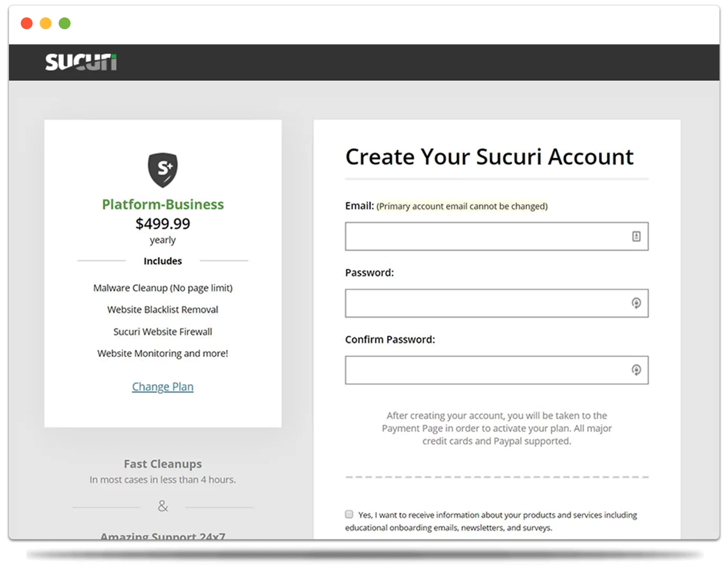Viewport: 728px width, 569px height.
Task: Click the key icon inside the Password field
Action: pos(636,303)
